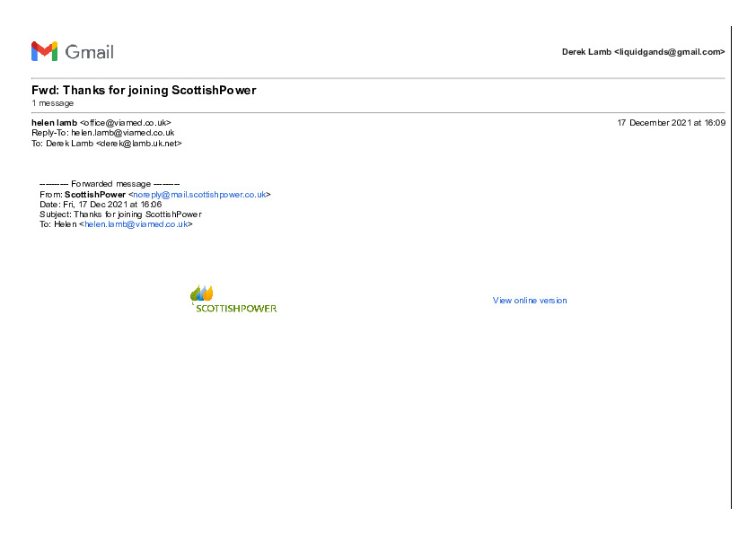The height and width of the screenshot is (534, 756).
Task: Click the Gmail wordmark text
Action: point(89,52)
